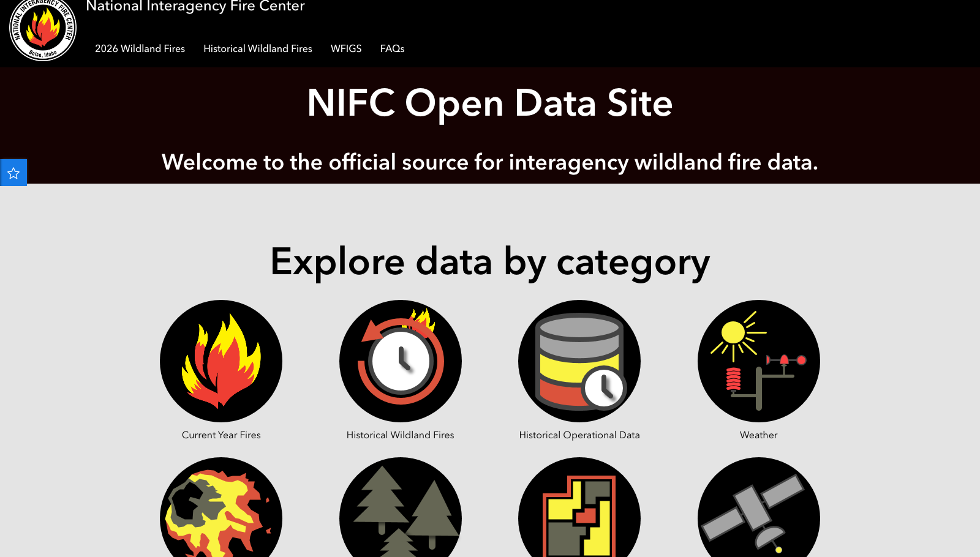Open the Current Year Fires flame icon
This screenshot has width=980, height=557.
point(221,361)
